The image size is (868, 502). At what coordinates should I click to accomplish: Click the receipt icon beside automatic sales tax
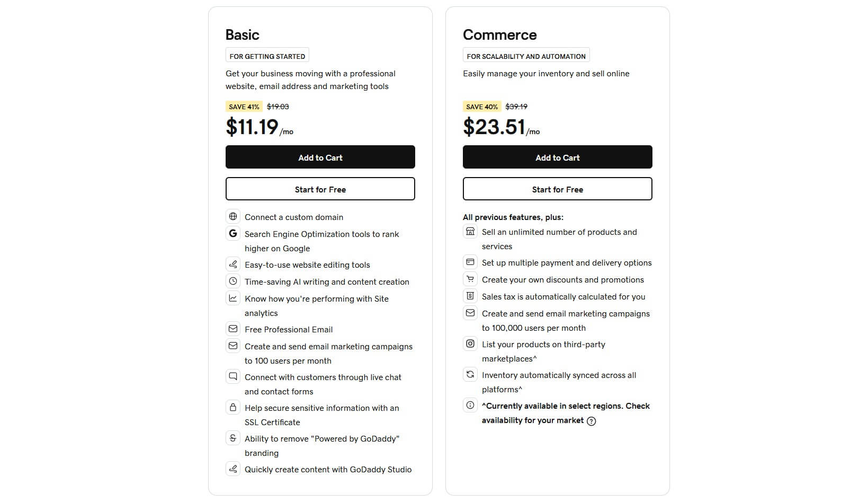point(470,296)
